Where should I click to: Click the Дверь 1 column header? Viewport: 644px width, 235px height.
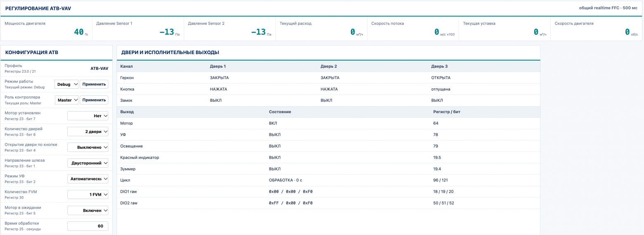[218, 66]
